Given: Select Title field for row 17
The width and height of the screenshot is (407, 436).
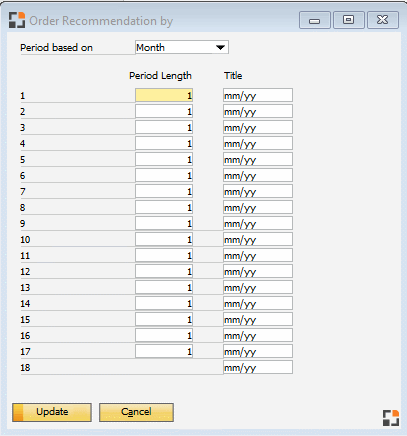Looking at the screenshot, I should pyautogui.click(x=258, y=351).
